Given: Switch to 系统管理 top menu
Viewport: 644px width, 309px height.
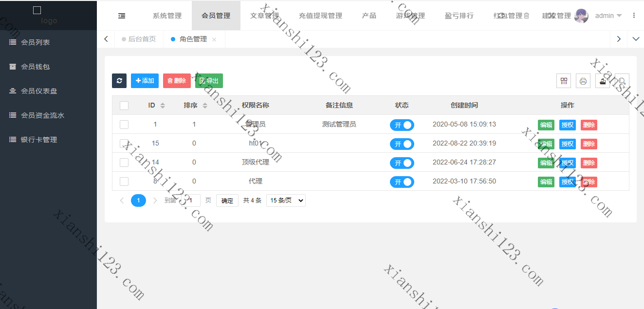Looking at the screenshot, I should tap(167, 16).
